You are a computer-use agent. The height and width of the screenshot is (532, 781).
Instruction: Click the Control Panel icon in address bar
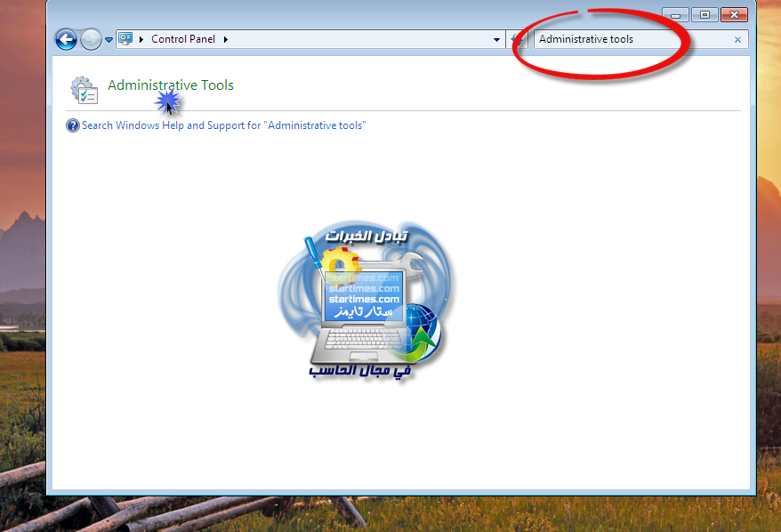[125, 39]
